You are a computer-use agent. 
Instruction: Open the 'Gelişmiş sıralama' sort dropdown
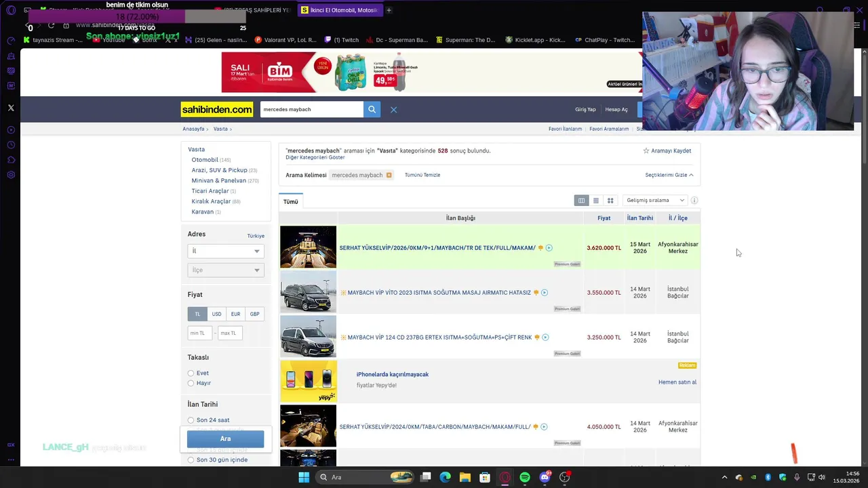655,201
